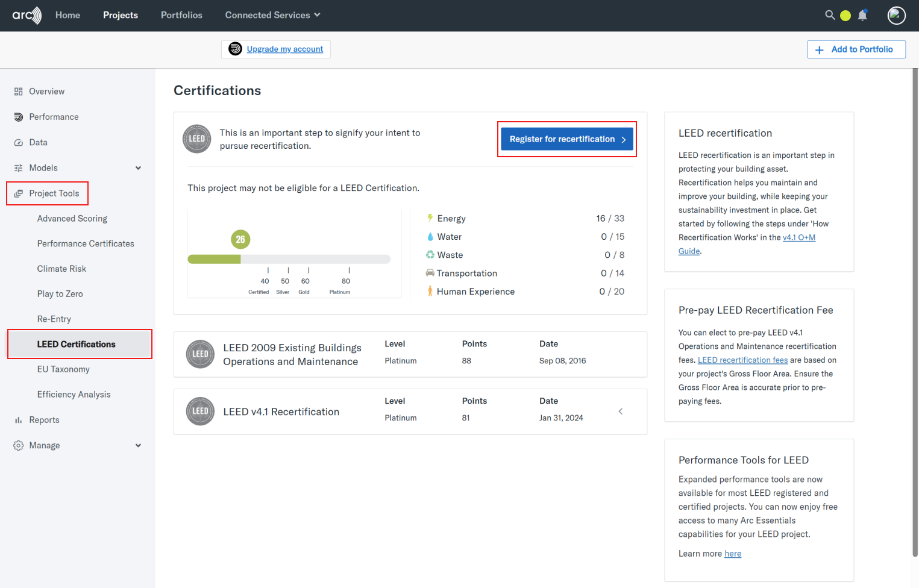Open search via magnifying glass icon
919x588 pixels.
pyautogui.click(x=830, y=15)
